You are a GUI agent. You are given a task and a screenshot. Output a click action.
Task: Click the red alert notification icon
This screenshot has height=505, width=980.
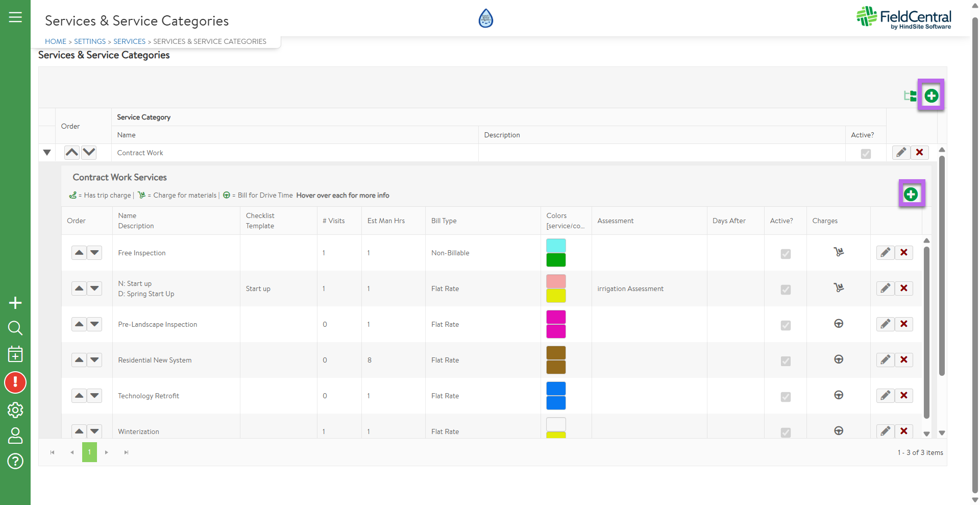pos(15,382)
